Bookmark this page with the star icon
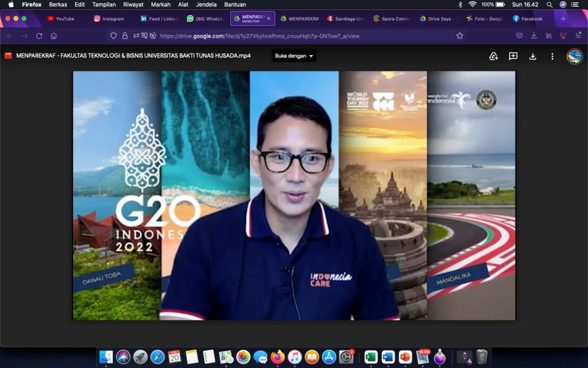 pyautogui.click(x=460, y=36)
